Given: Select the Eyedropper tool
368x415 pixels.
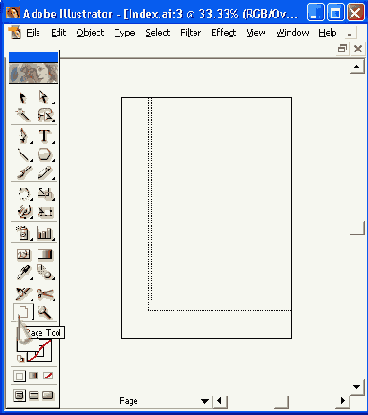Looking at the screenshot, I should (23, 272).
